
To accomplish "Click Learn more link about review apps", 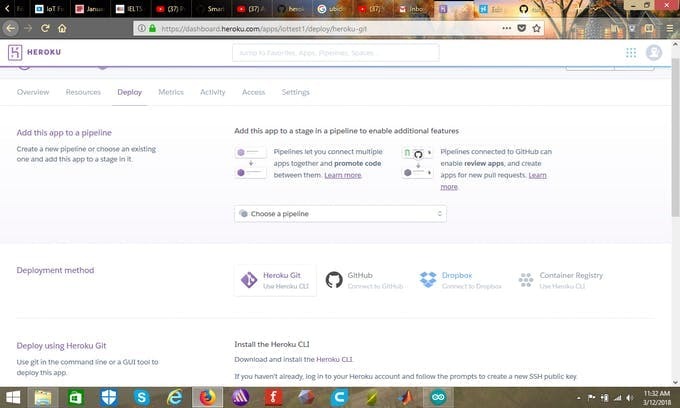I will [x=537, y=175].
